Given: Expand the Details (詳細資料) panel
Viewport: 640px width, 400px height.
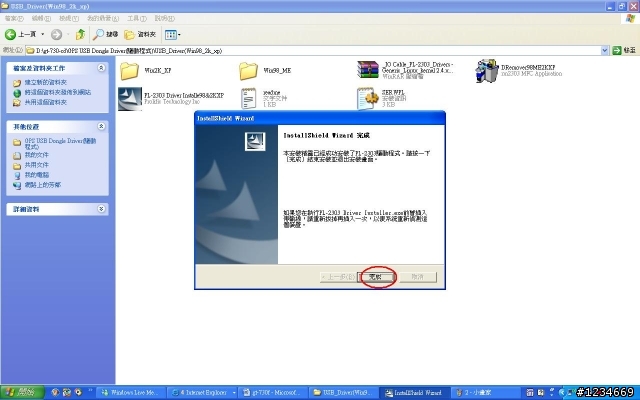Looking at the screenshot, I should (101, 209).
